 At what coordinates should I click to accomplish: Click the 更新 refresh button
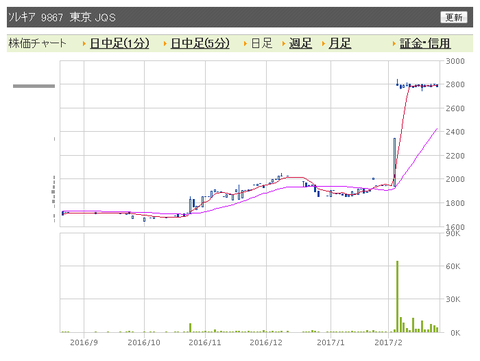(x=454, y=17)
